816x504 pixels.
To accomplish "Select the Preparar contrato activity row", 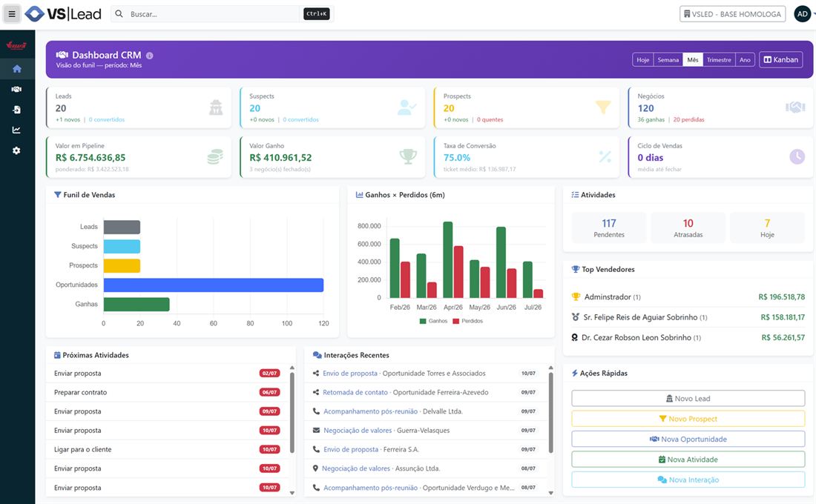I will click(x=167, y=392).
